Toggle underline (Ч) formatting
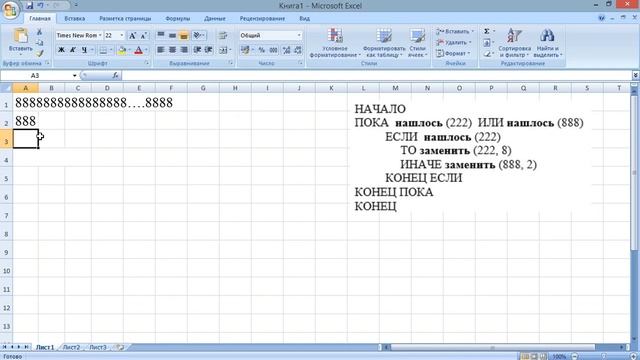 84,50
